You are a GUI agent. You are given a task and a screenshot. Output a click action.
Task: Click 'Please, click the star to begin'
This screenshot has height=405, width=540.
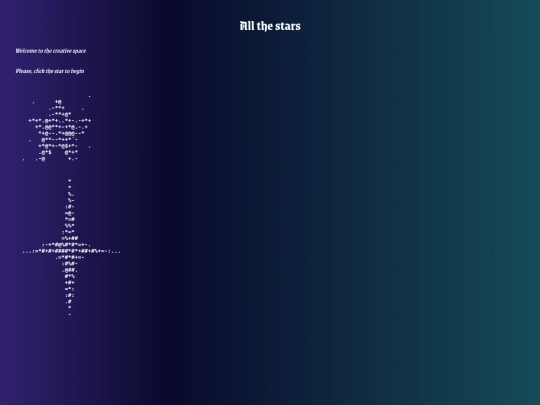coord(50,71)
